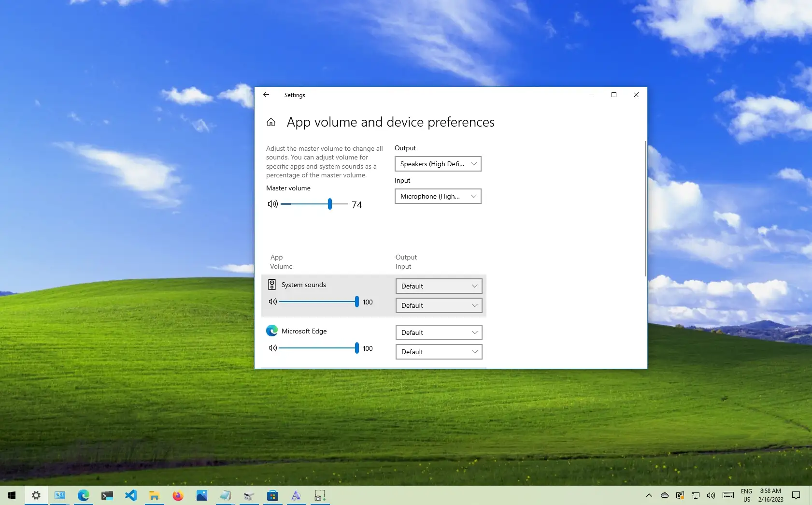Mute master volume using speaker icon
The image size is (812, 505).
pyautogui.click(x=272, y=204)
